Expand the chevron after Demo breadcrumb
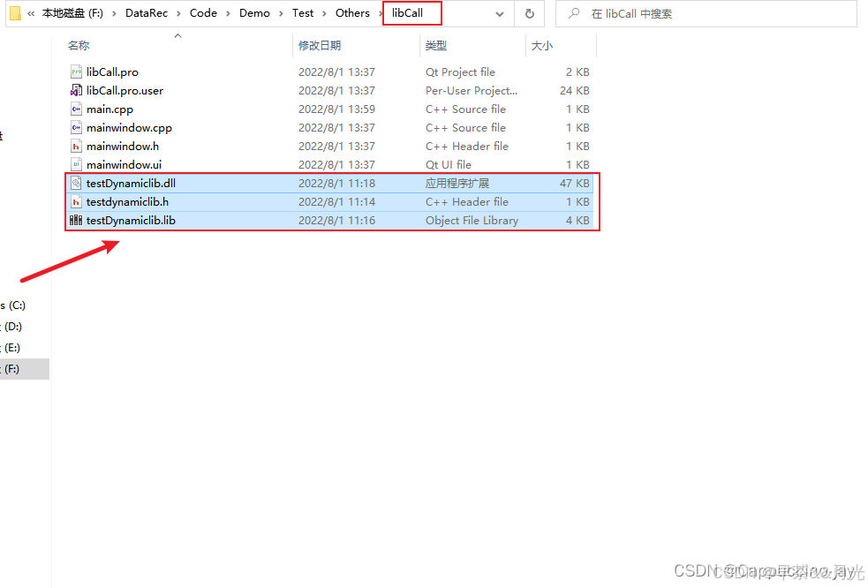Viewport: 868px width, 588px height. tap(281, 13)
